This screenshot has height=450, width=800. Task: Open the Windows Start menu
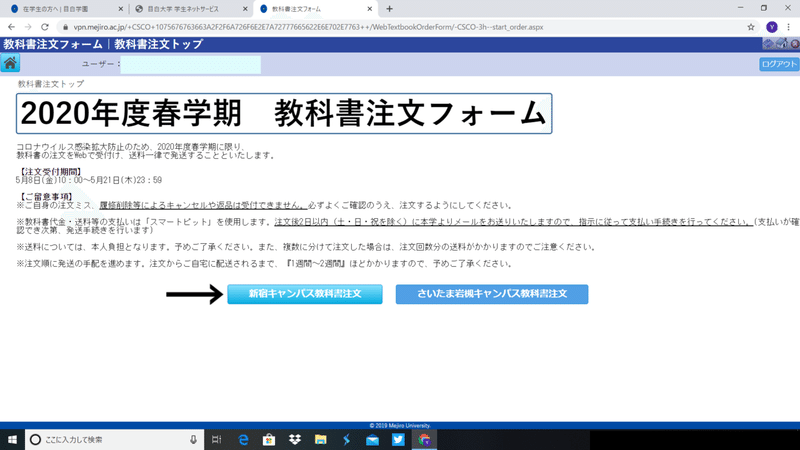[12, 439]
